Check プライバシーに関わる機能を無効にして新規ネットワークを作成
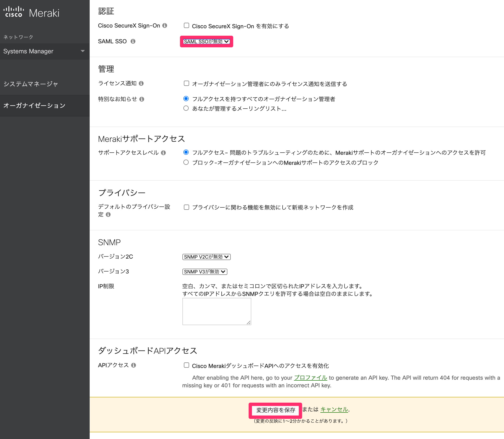The height and width of the screenshot is (439, 504). point(186,207)
